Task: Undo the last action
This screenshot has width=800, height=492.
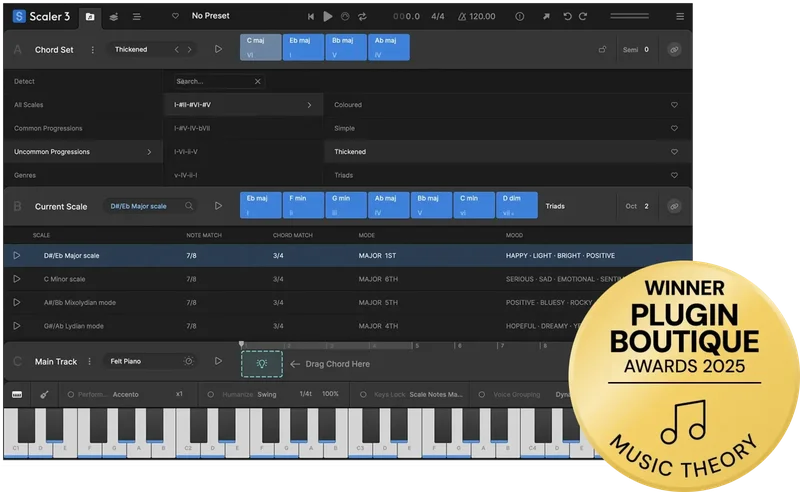Action: (x=567, y=16)
